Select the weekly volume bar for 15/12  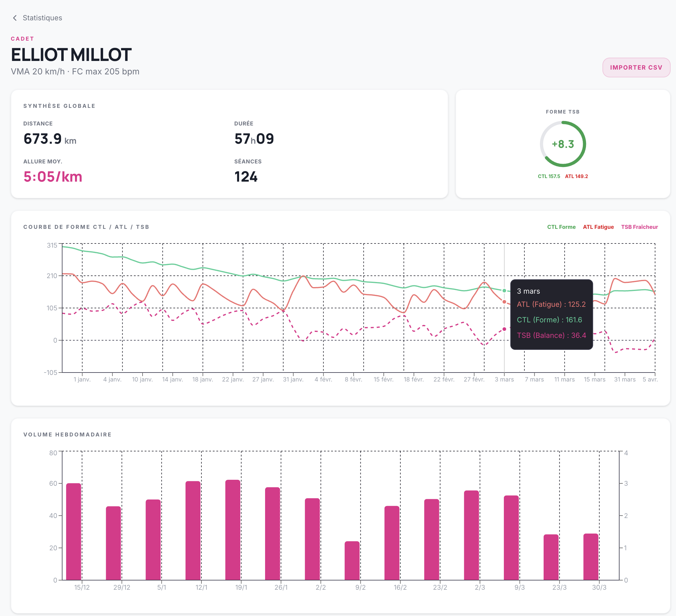click(x=74, y=531)
